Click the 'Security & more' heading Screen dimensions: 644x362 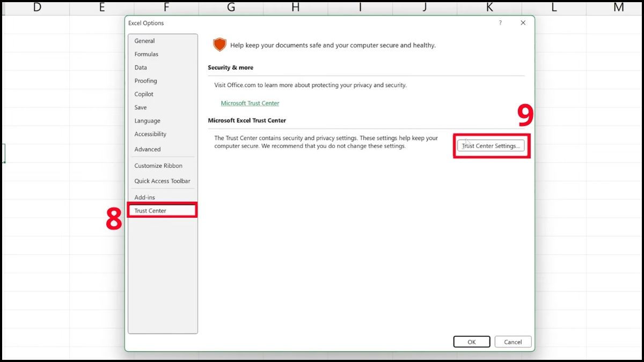[x=231, y=68]
